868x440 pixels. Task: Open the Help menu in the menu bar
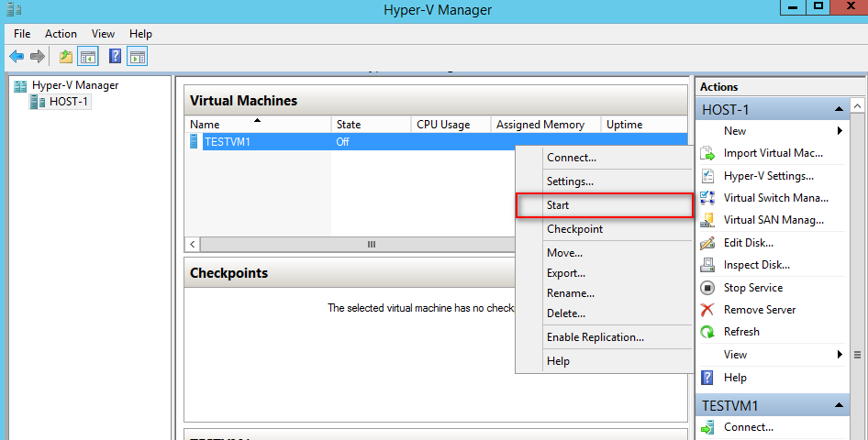click(x=140, y=34)
